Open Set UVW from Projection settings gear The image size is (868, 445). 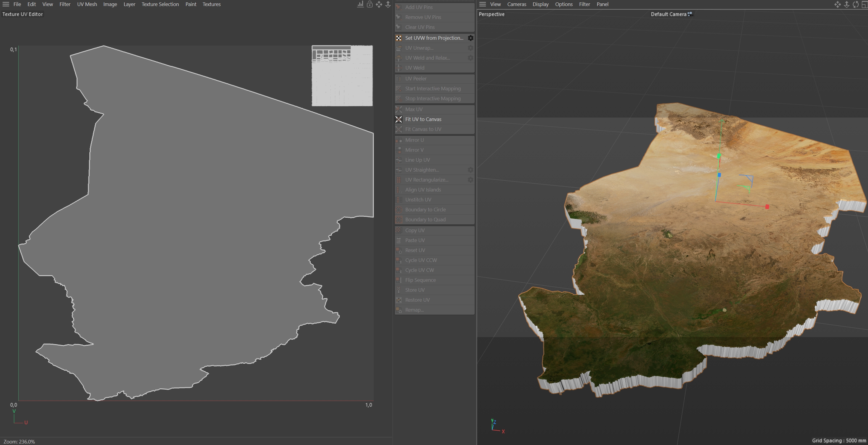[470, 38]
